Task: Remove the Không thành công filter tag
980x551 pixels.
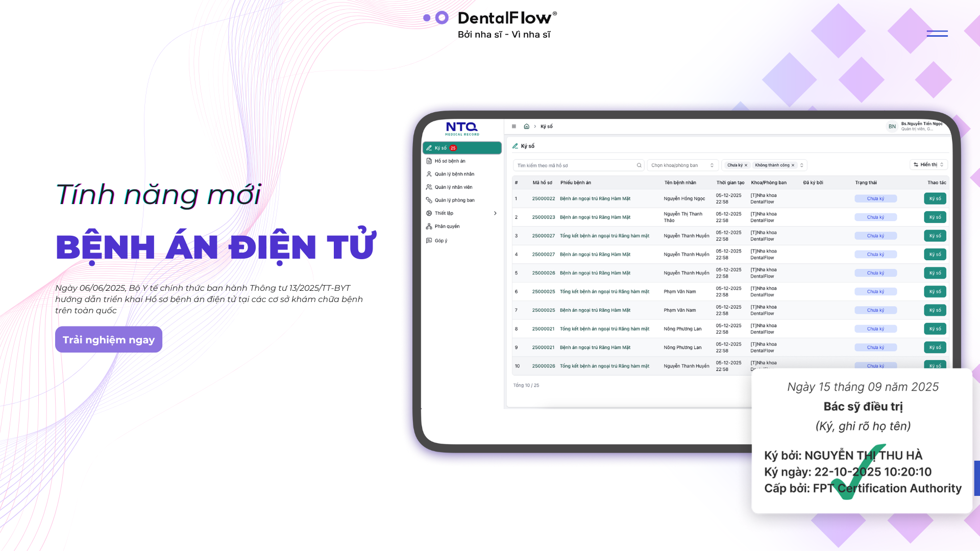Action: 793,165
